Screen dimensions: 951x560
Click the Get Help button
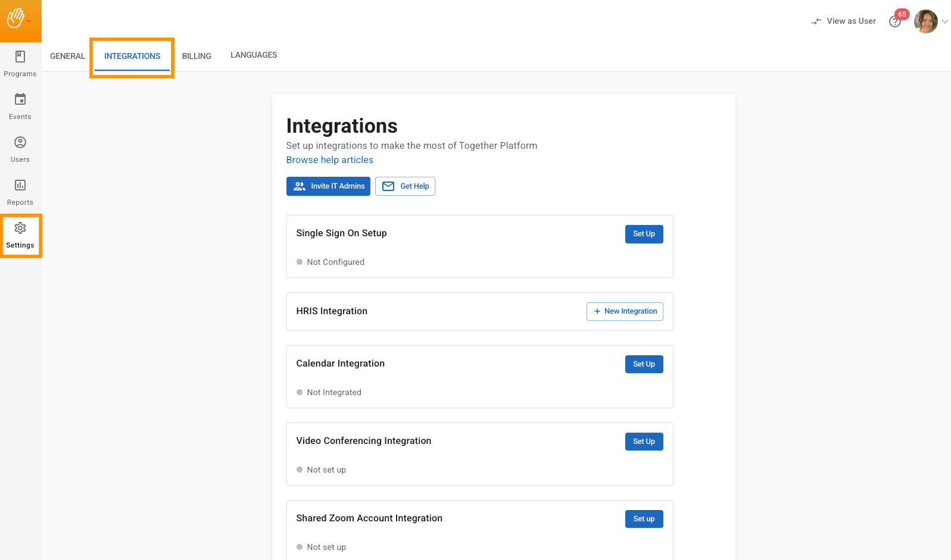pos(405,186)
